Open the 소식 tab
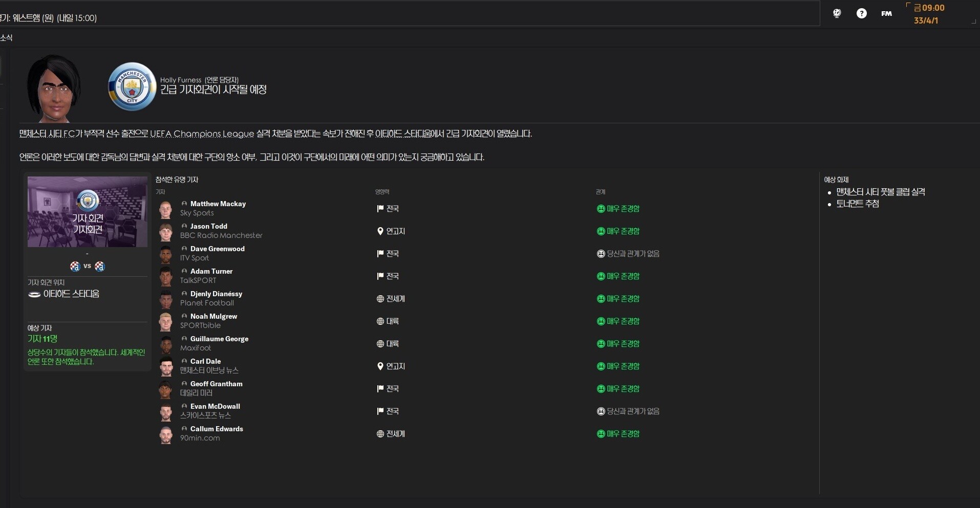 pyautogui.click(x=6, y=38)
